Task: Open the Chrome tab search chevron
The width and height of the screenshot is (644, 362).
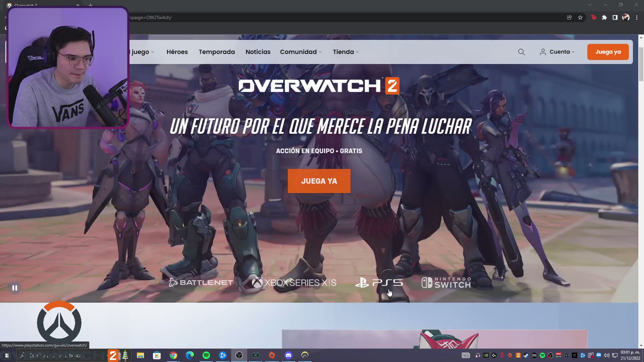Action: tap(590, 5)
